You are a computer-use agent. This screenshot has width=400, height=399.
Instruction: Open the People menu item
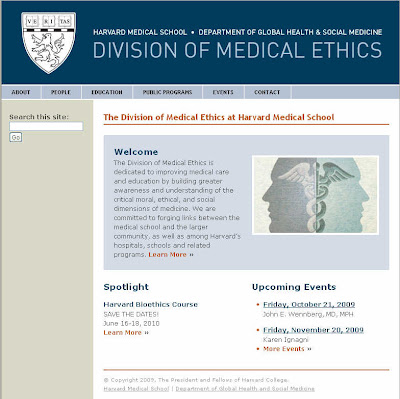coord(61,92)
